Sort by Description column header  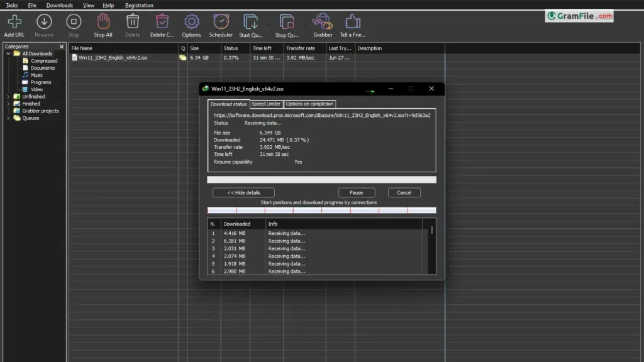(x=399, y=48)
